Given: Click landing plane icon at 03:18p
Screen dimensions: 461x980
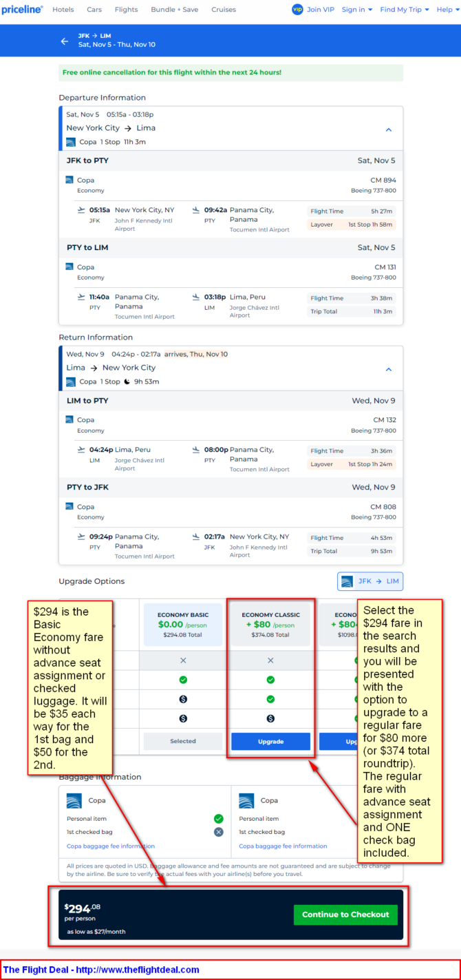Looking at the screenshot, I should click(196, 297).
